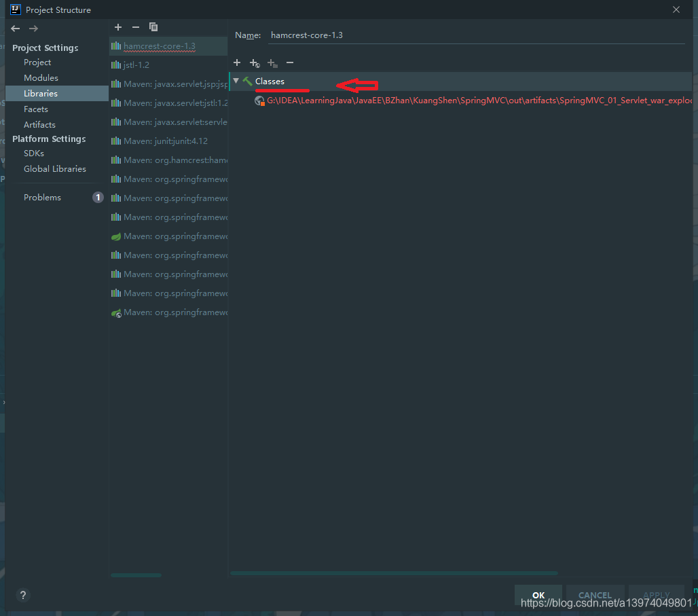Add classes root with plus icon
Screen dimensions: 698x616
(x=237, y=62)
